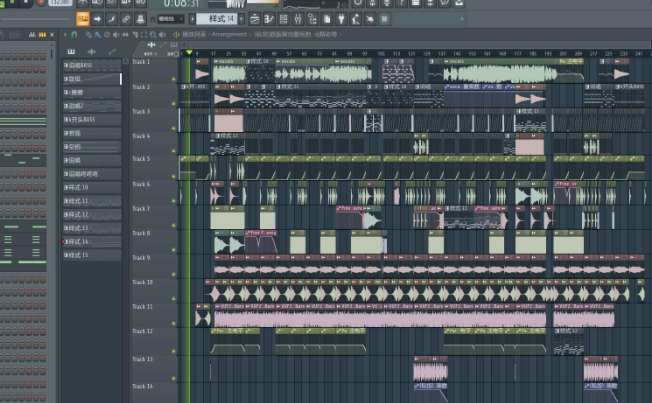The image size is (652, 403).
Task: Click the automation icon in picker header
Action: coord(111,52)
